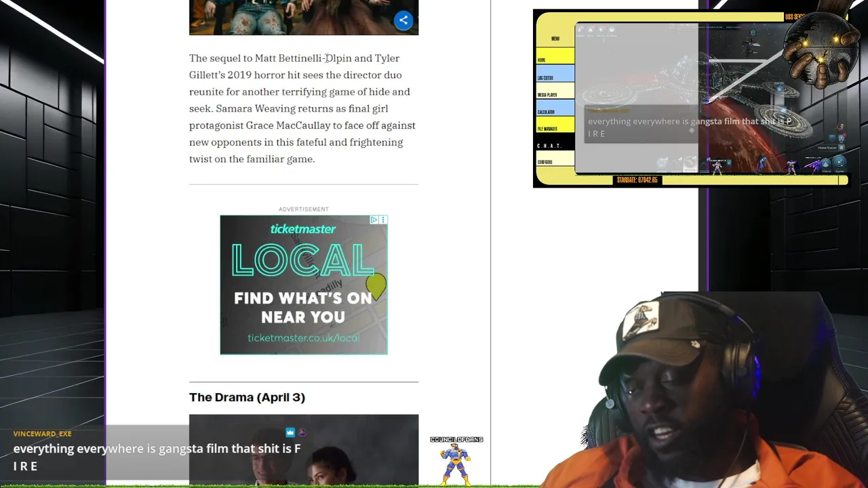The image size is (868, 488).
Task: Click the 'The Drama (April 3)' heading
Action: click(x=247, y=397)
